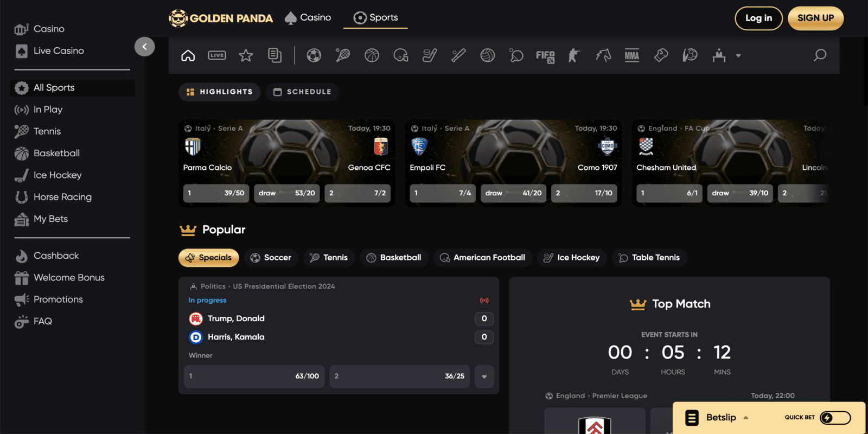Viewport: 868px width, 434px height.
Task: Click the home icon in sports toolbar
Action: coord(188,55)
